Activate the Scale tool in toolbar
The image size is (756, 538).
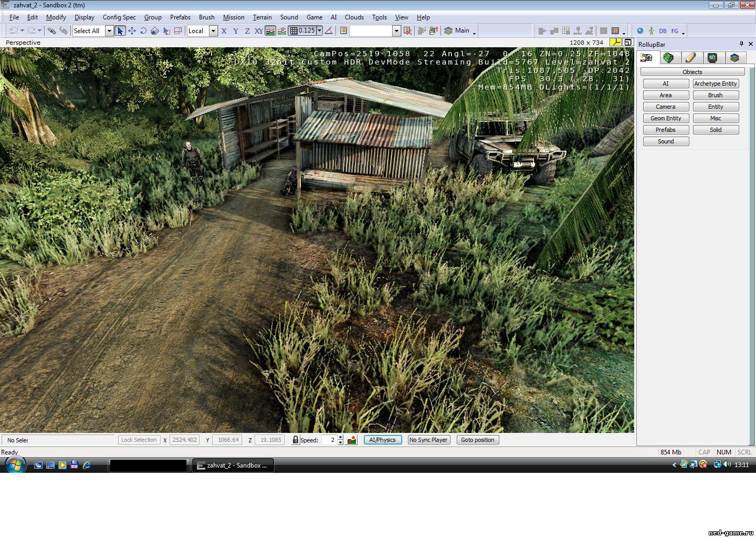pyautogui.click(x=154, y=31)
